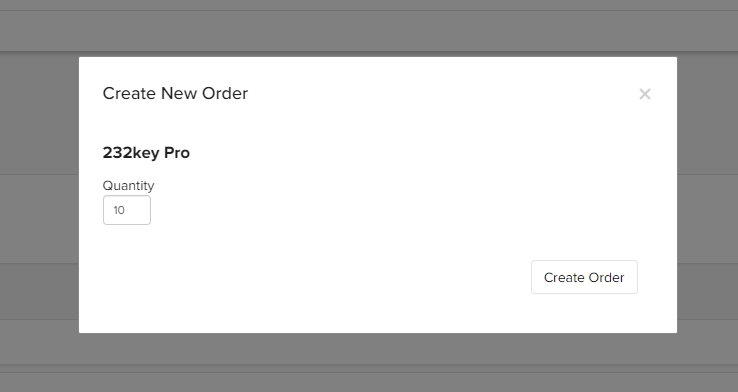Click the 232key text in the heading
The width and height of the screenshot is (738, 392).
(x=131, y=153)
